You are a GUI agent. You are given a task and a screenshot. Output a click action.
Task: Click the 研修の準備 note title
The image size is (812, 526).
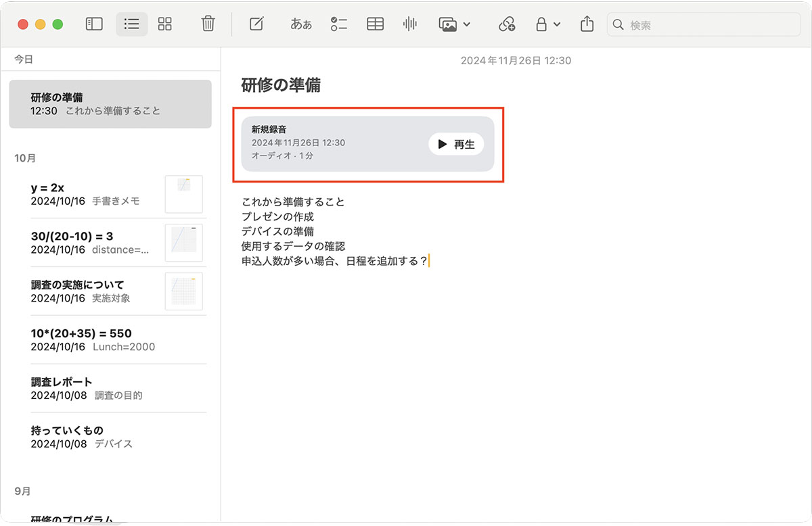click(281, 85)
